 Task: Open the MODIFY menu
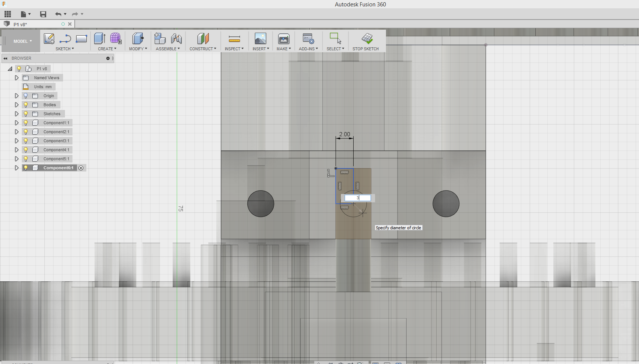(x=138, y=49)
